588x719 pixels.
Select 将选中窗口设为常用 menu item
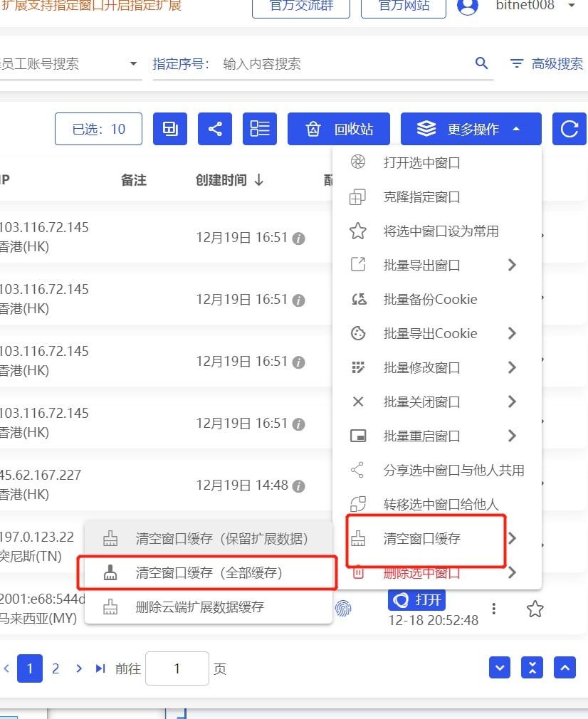tap(437, 231)
